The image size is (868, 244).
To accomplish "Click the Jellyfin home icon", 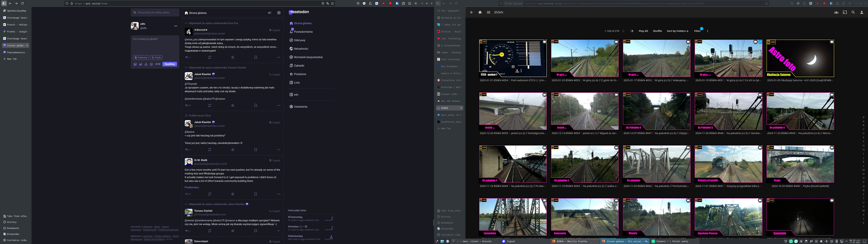I will 480,13.
